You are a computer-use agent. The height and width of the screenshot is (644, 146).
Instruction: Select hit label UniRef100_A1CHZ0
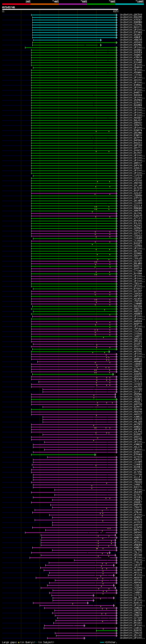click(131, 261)
